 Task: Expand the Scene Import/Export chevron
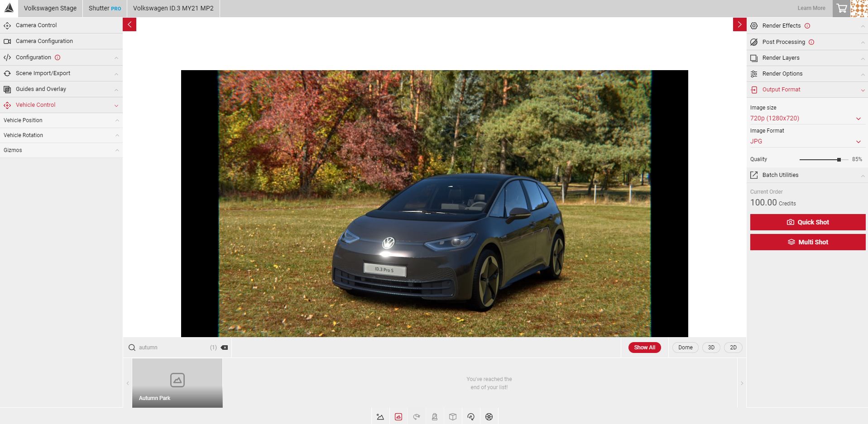pyautogui.click(x=116, y=74)
